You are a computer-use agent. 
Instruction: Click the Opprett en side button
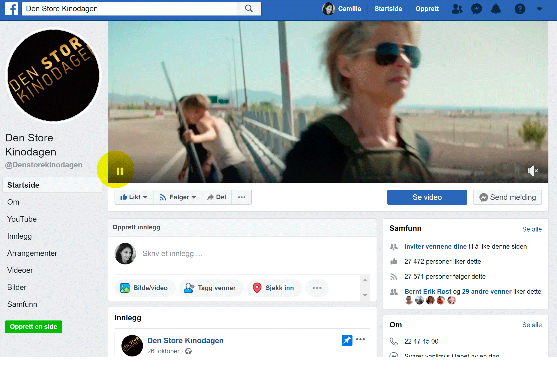click(33, 326)
